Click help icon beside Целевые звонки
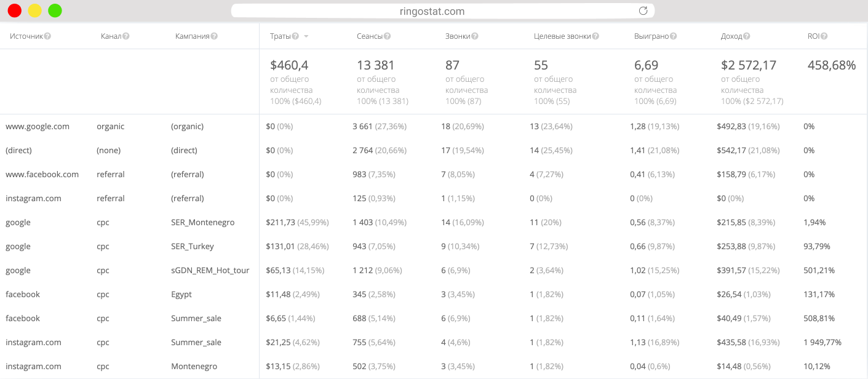Screen dimensions: 868x379 [x=595, y=36]
